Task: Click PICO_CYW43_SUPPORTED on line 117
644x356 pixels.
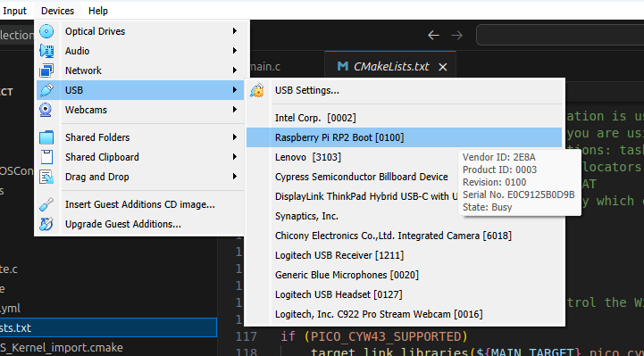Action: [x=386, y=337]
